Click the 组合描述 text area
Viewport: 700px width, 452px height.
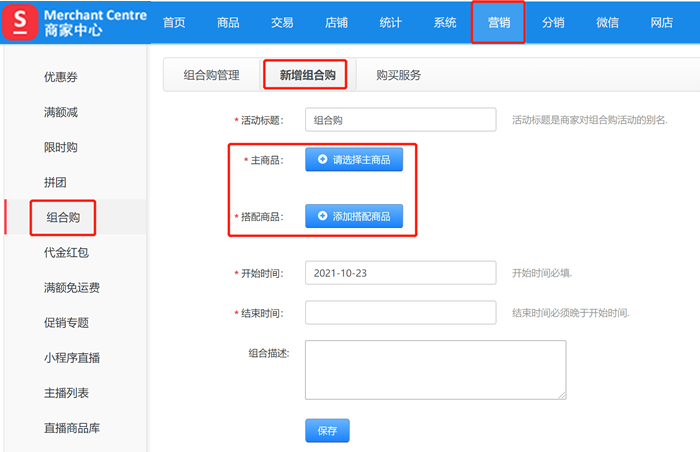(x=435, y=370)
